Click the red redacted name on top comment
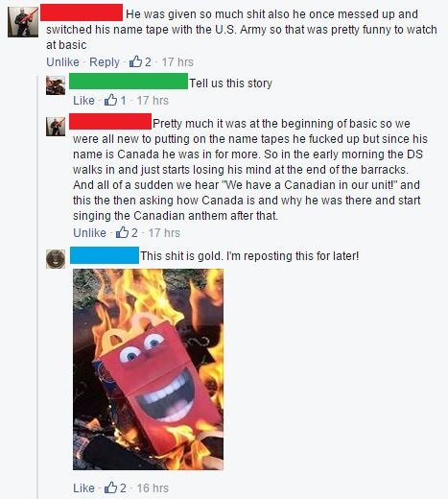The image size is (448, 499). click(x=82, y=12)
